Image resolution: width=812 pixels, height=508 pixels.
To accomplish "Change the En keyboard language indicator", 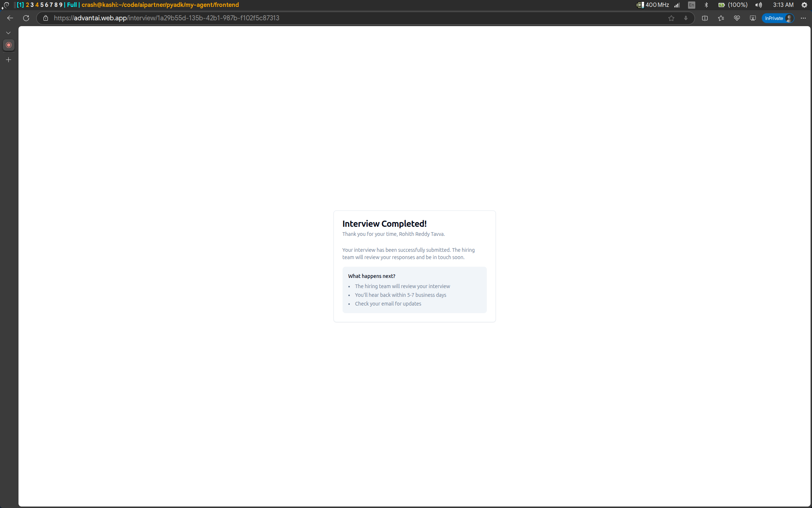I will tap(692, 5).
